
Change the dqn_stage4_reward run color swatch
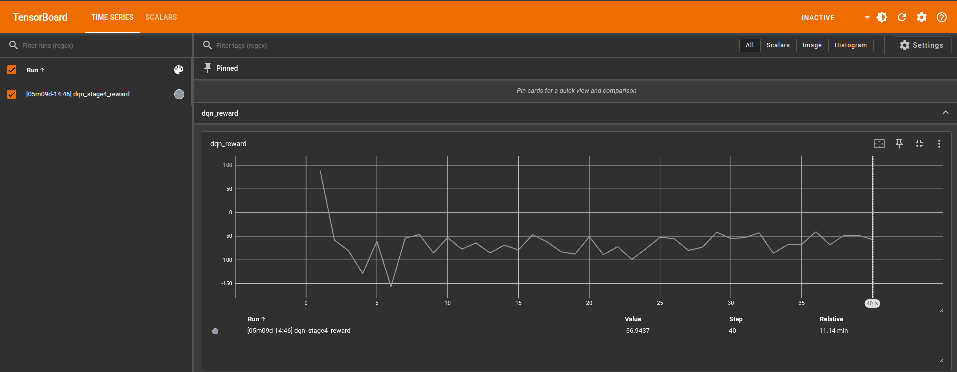(179, 94)
